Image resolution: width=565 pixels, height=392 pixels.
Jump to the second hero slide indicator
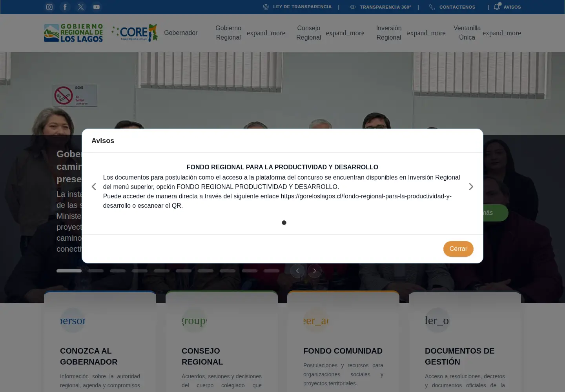(x=96, y=271)
